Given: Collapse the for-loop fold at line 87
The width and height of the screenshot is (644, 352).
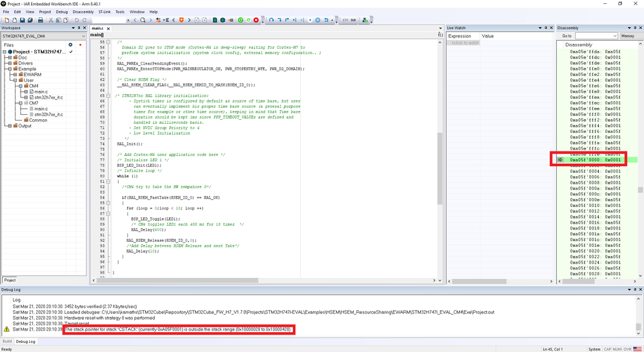Looking at the screenshot, I should point(108,213).
